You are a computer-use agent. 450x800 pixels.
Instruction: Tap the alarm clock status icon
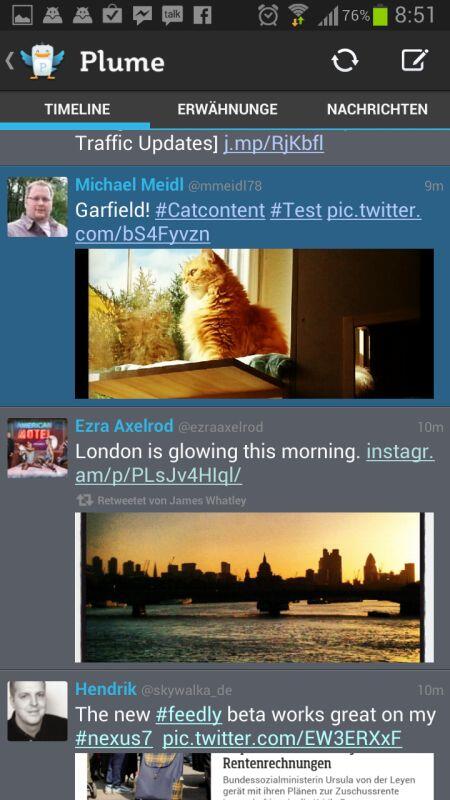click(x=268, y=15)
